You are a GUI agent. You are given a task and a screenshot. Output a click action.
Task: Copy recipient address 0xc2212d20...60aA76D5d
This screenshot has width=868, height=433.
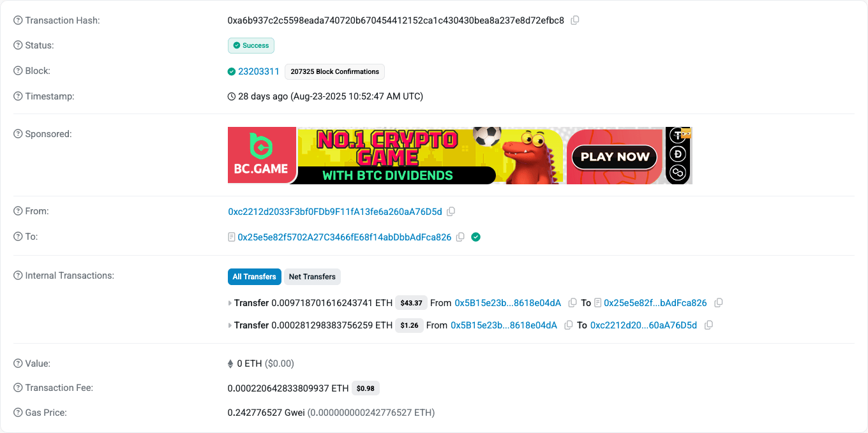click(708, 325)
